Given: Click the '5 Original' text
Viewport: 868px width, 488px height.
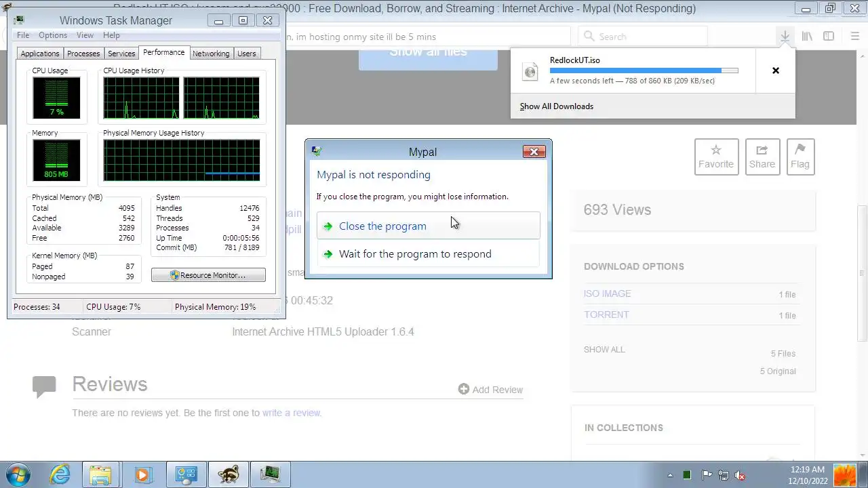Looking at the screenshot, I should (x=778, y=371).
